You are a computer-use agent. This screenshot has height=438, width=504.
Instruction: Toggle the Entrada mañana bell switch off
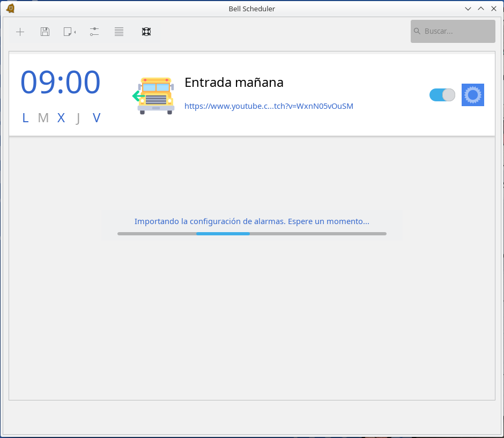pyautogui.click(x=442, y=95)
